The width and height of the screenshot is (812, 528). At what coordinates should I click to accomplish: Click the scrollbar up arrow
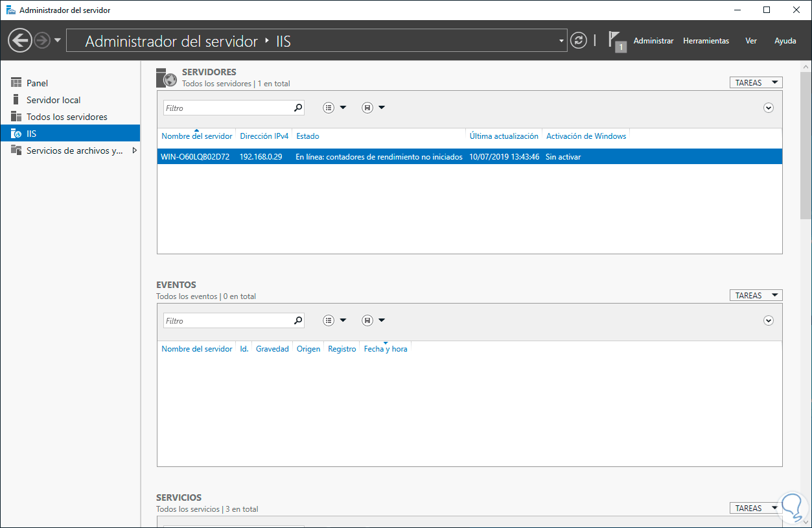806,66
